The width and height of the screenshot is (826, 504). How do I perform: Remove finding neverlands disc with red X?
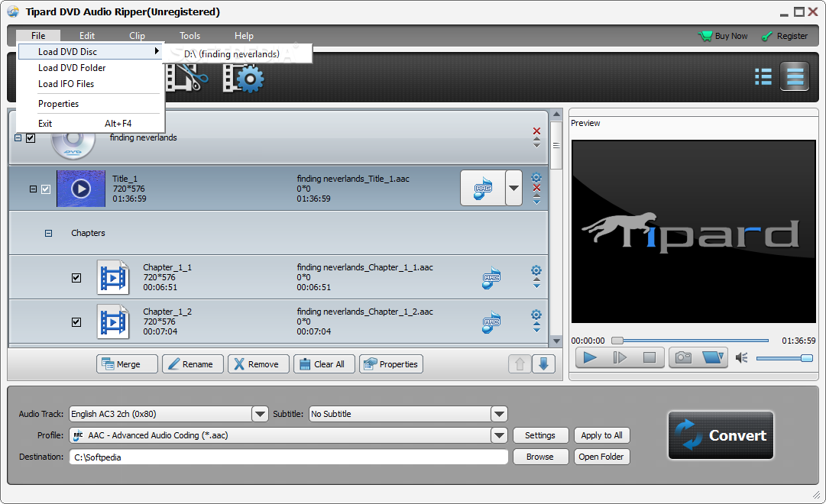click(x=536, y=131)
